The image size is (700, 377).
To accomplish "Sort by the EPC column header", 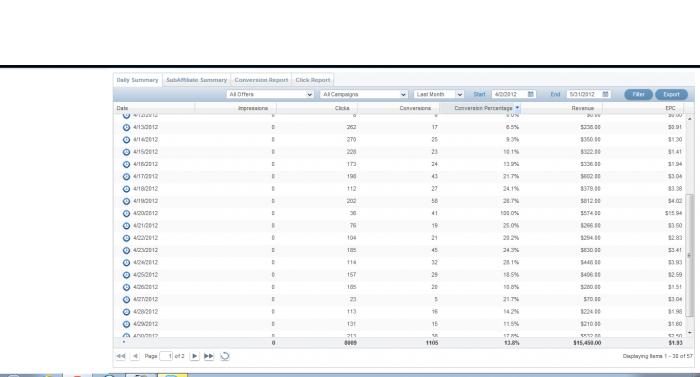I will [643, 108].
